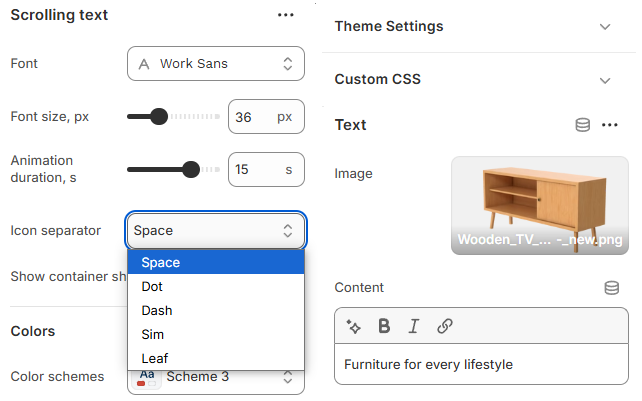Click the Text section heading

(x=350, y=125)
